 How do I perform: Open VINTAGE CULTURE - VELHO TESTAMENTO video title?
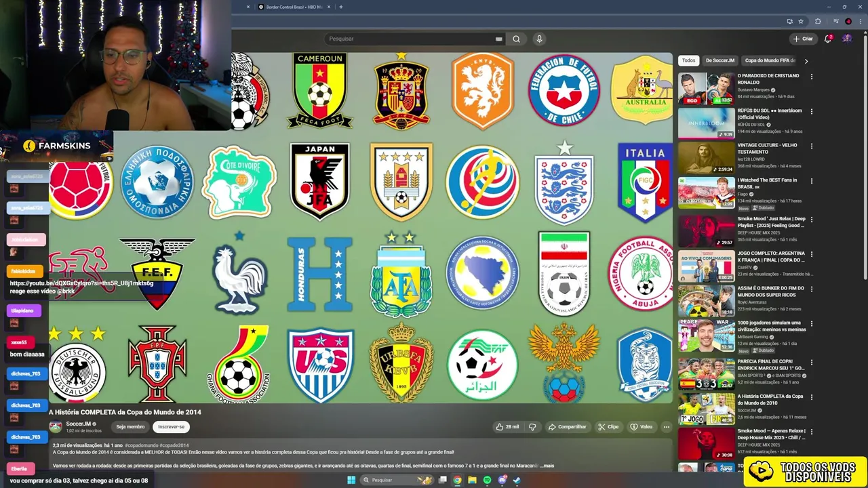point(767,148)
